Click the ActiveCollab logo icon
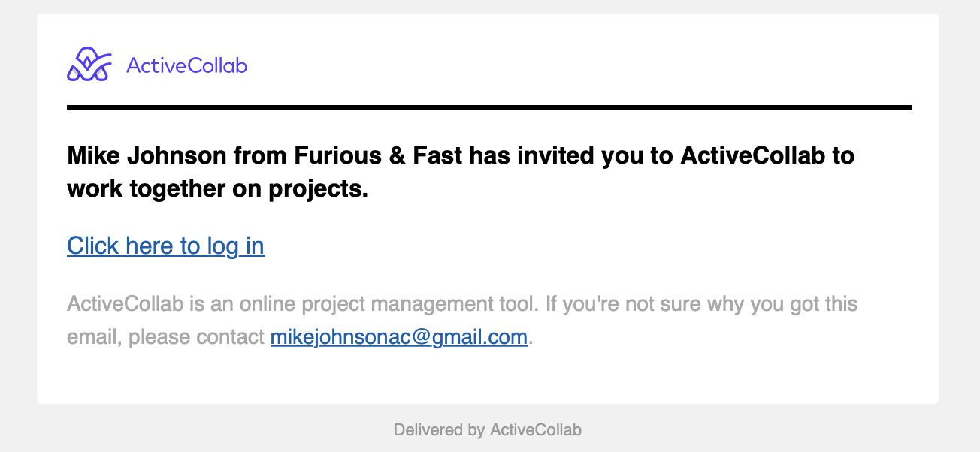The width and height of the screenshot is (980, 452). pyautogui.click(x=89, y=65)
